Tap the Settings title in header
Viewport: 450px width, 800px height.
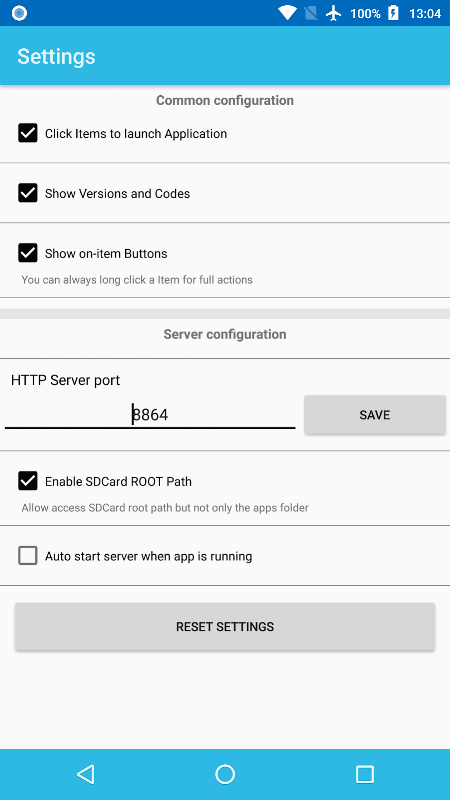[56, 56]
